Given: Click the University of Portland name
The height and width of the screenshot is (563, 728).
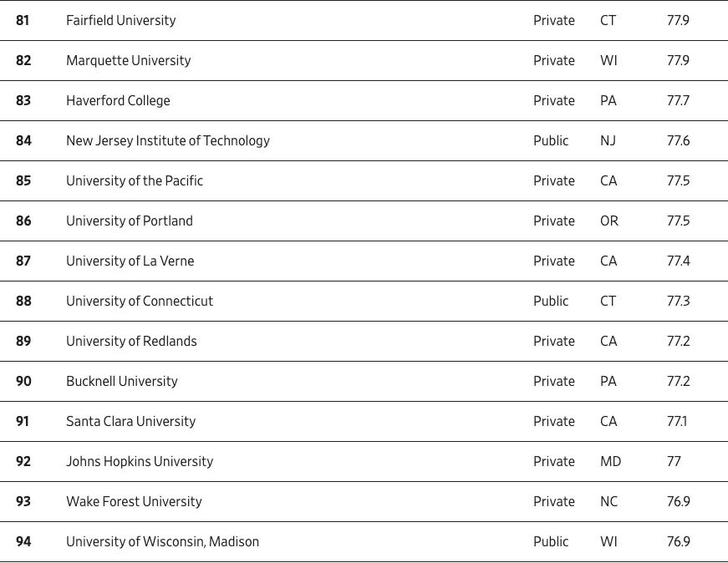Looking at the screenshot, I should (130, 221).
